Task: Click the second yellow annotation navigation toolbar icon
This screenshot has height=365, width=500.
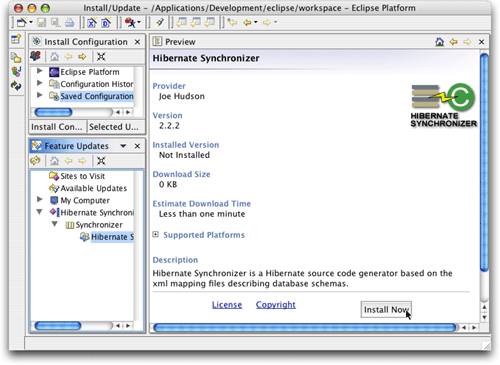Action: tap(196, 22)
